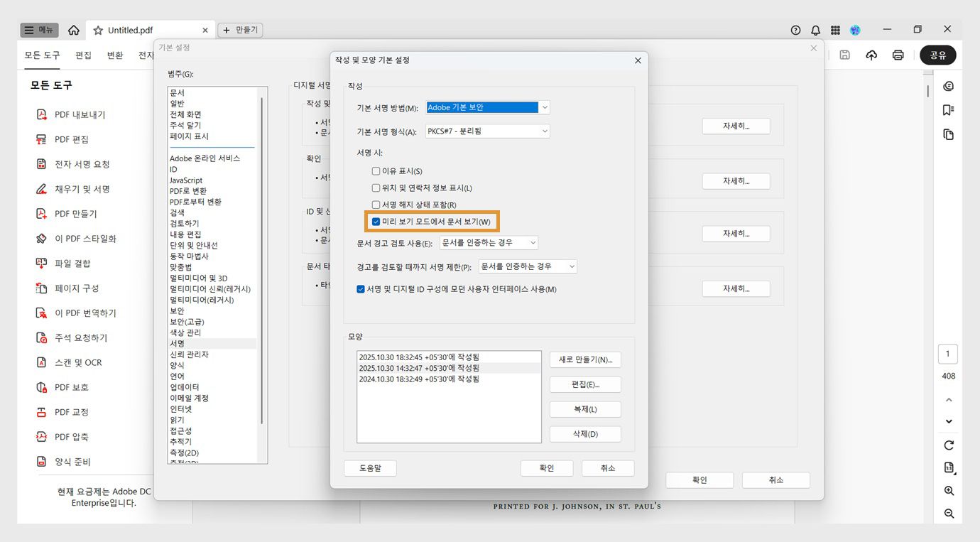Click 확인 in 기본 설정 window
The height and width of the screenshot is (542, 980).
(x=699, y=480)
